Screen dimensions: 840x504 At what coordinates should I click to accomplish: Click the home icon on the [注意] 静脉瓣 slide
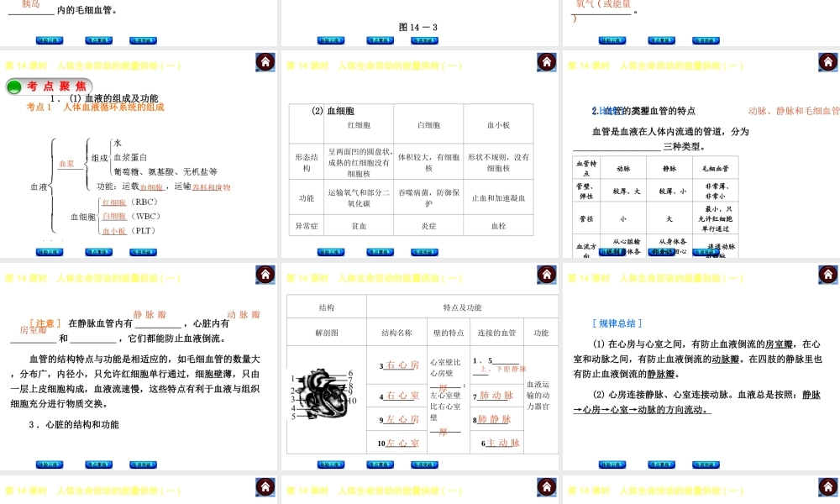coord(265,275)
